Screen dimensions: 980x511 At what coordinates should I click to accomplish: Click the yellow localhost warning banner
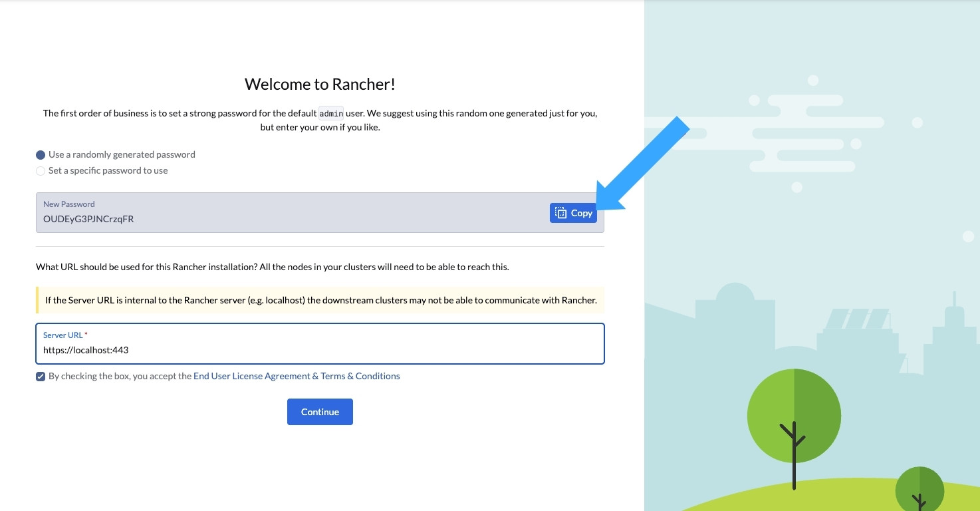320,300
